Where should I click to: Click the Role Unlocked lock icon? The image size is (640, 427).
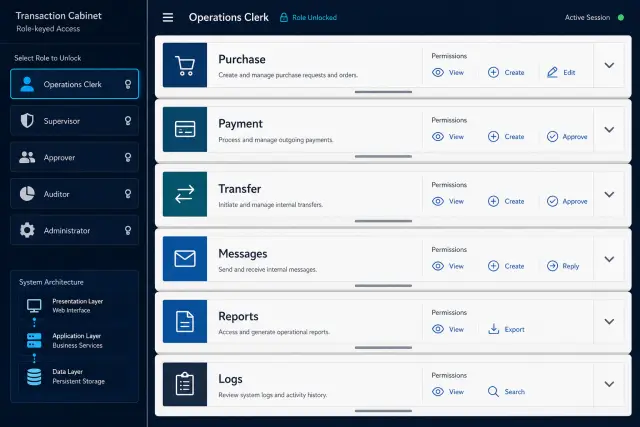click(284, 18)
